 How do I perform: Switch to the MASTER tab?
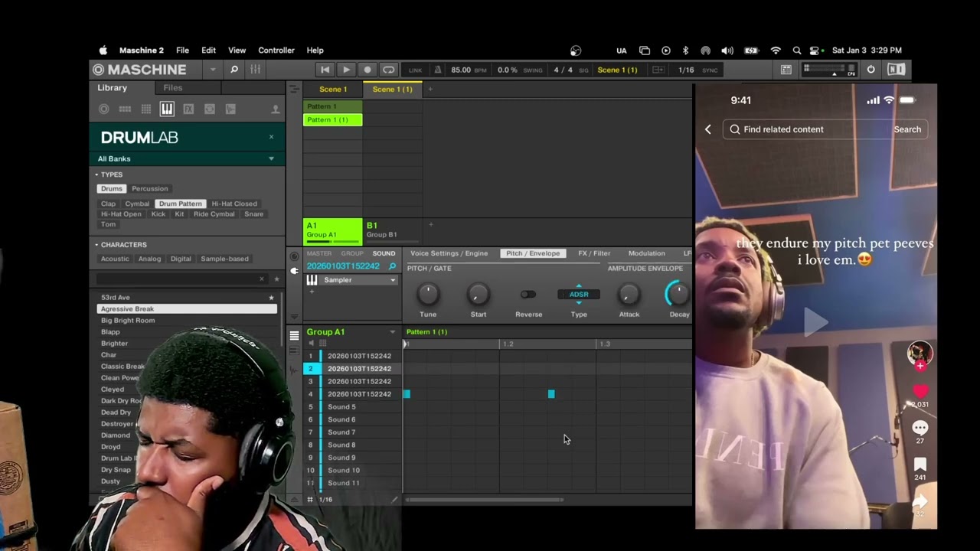[319, 253]
